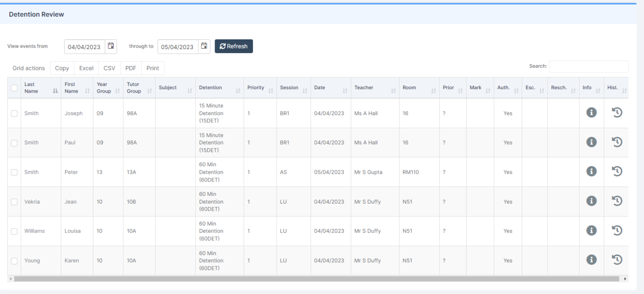View history icon for Jean Vekria
This screenshot has height=294, width=644.
point(617,201)
